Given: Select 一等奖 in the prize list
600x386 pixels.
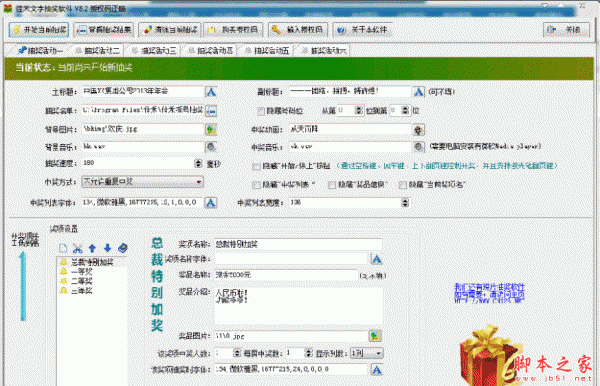Looking at the screenshot, I should (x=82, y=272).
